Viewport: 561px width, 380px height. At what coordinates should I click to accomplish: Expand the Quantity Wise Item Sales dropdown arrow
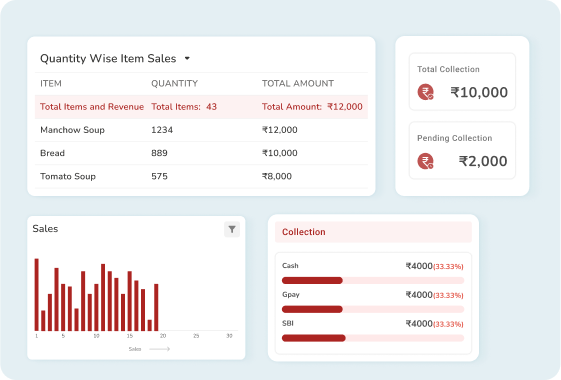[x=187, y=58]
